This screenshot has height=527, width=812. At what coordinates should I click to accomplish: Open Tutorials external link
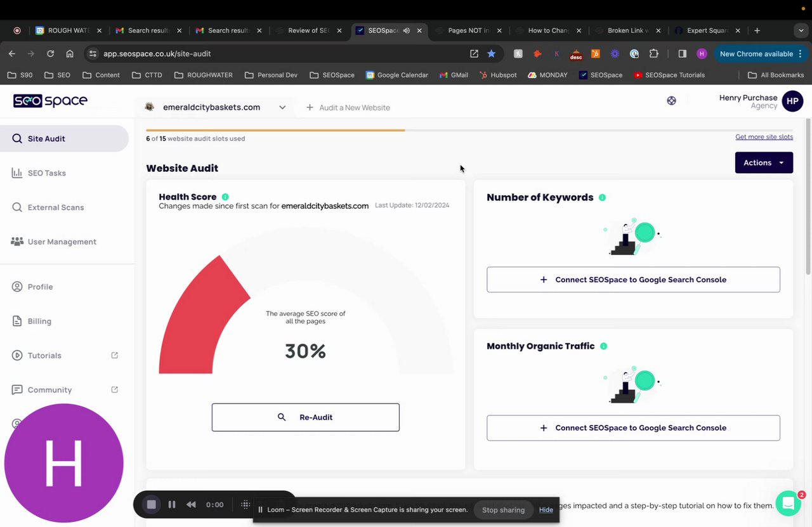tap(65, 355)
